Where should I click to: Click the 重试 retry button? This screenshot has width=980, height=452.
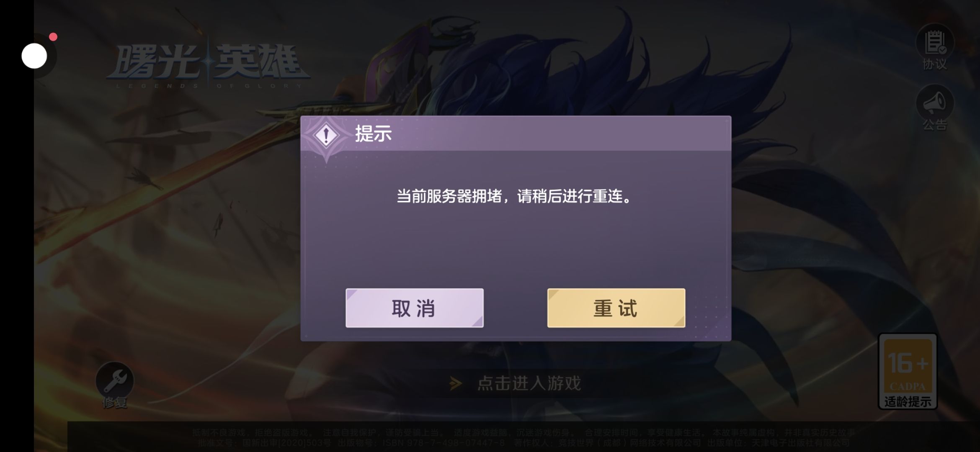pyautogui.click(x=616, y=308)
